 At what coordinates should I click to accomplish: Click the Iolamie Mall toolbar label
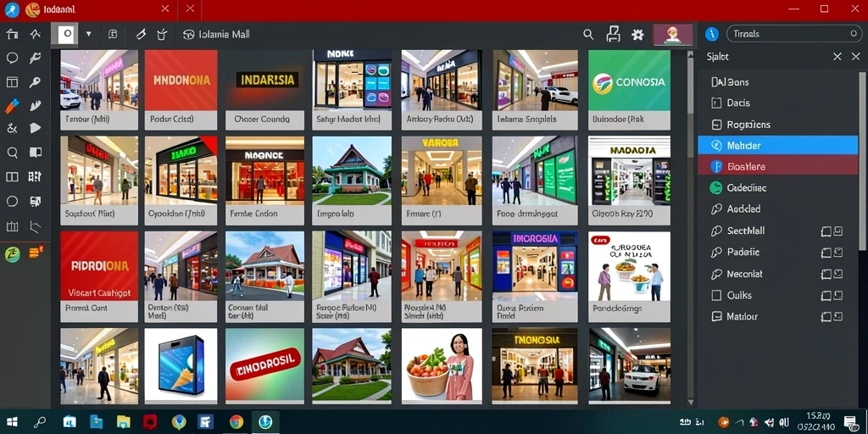pos(224,34)
